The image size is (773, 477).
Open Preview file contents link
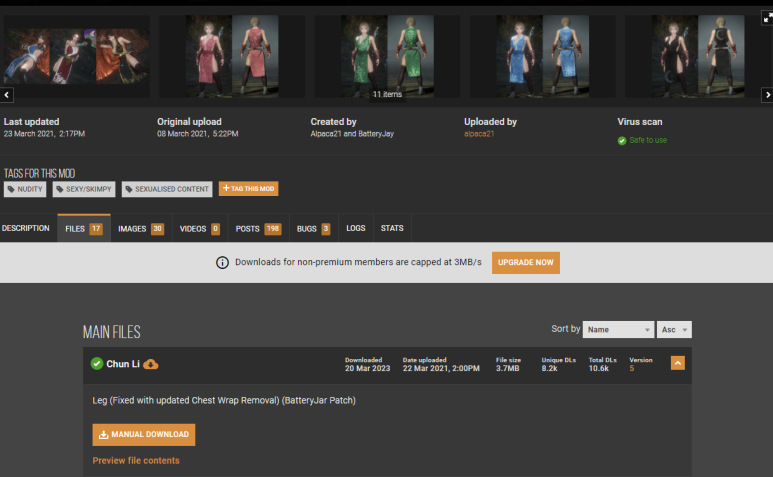(x=136, y=460)
